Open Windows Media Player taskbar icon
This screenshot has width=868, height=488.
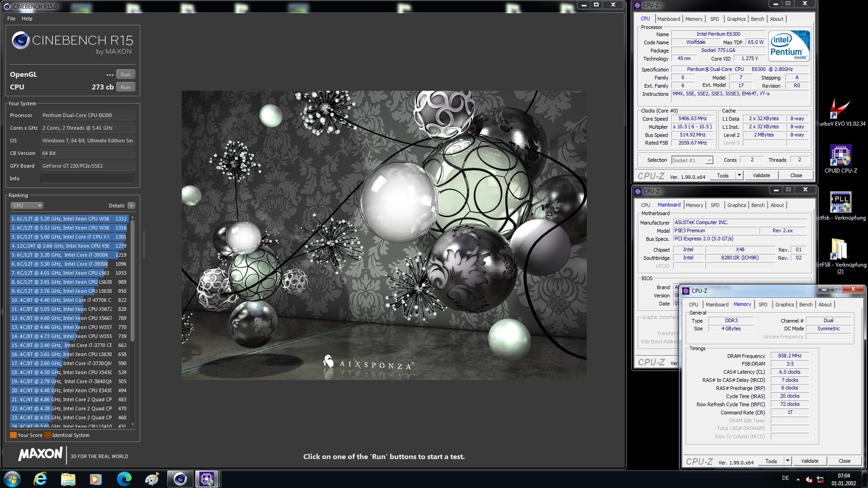tap(96, 479)
